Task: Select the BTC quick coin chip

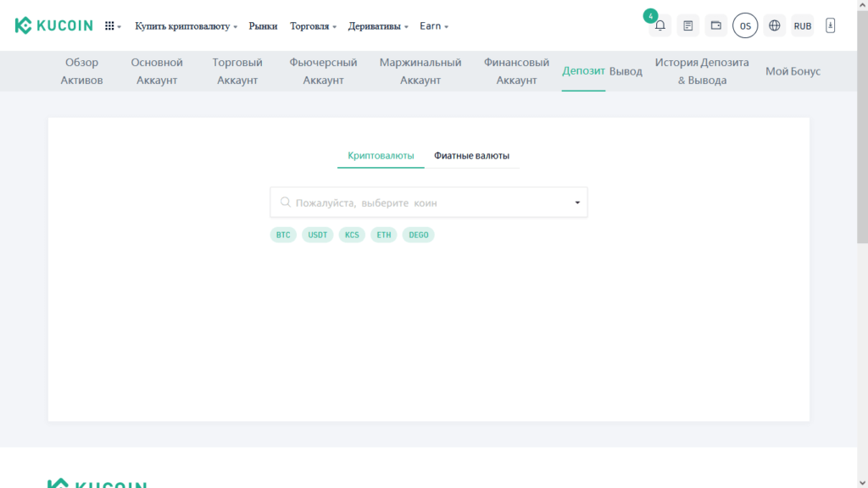Action: (x=283, y=235)
